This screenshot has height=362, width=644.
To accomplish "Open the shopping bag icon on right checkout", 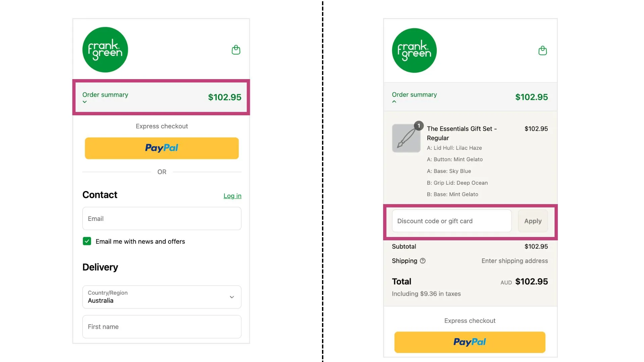I will pyautogui.click(x=543, y=51).
